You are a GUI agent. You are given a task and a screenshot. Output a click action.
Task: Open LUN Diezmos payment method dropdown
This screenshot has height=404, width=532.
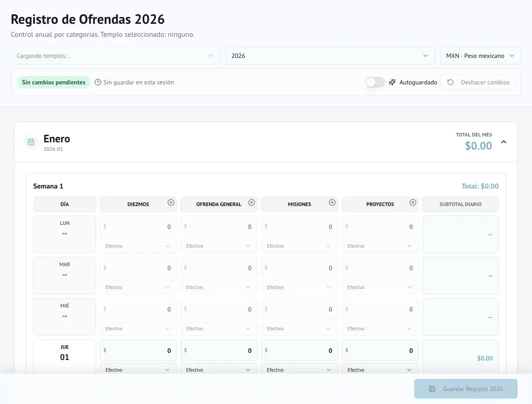[138, 246]
